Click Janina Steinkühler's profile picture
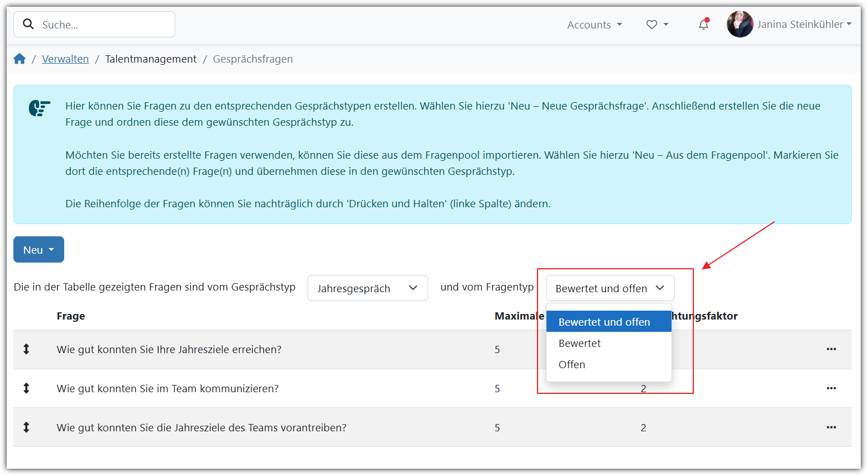The image size is (868, 476). (x=740, y=25)
